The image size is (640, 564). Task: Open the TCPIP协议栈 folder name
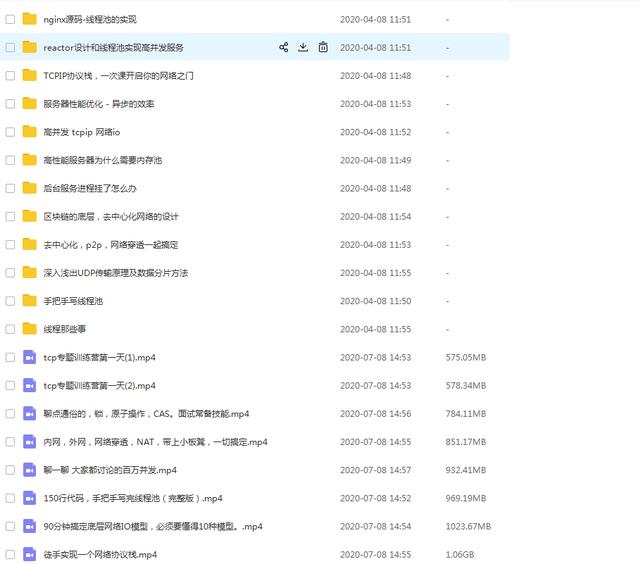[118, 76]
